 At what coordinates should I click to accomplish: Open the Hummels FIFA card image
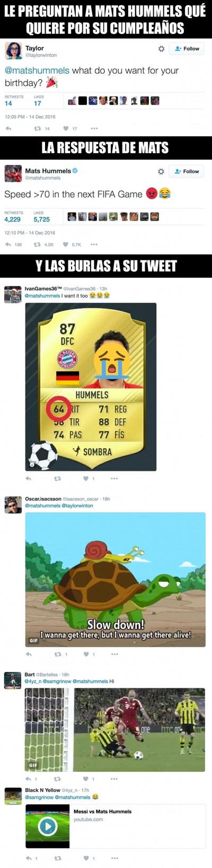click(x=91, y=387)
